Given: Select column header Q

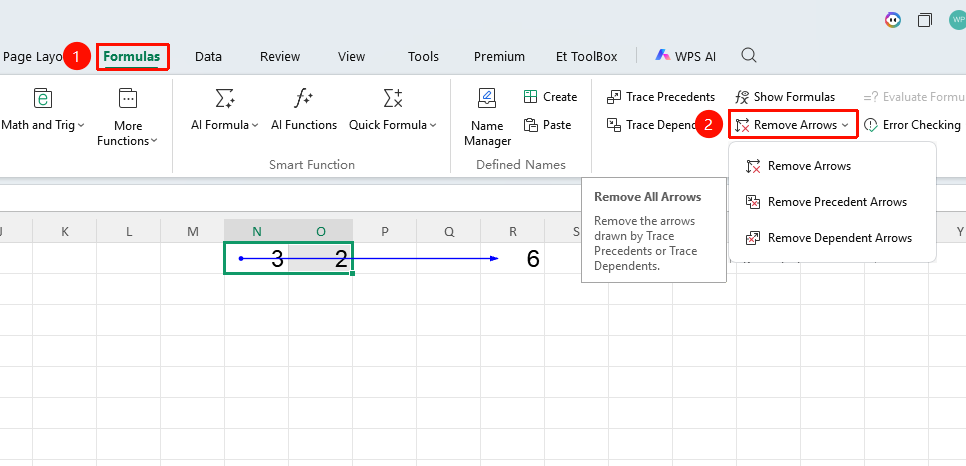Looking at the screenshot, I should [449, 231].
